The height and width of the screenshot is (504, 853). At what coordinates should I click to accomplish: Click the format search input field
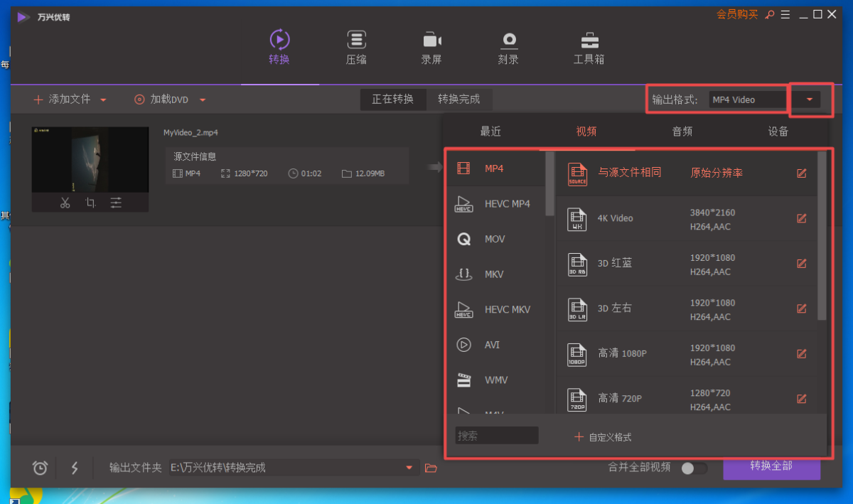coord(496,436)
